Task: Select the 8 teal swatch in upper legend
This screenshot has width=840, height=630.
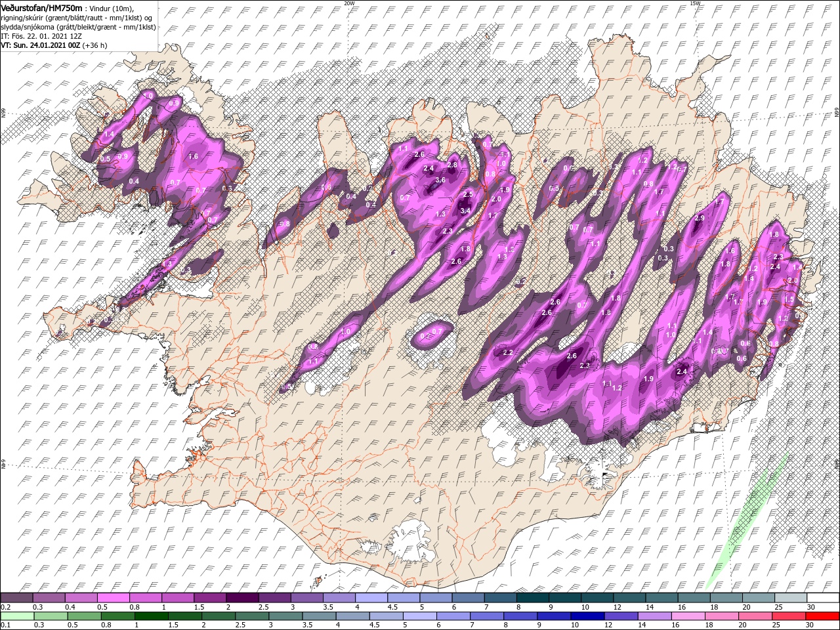Action: (x=532, y=598)
